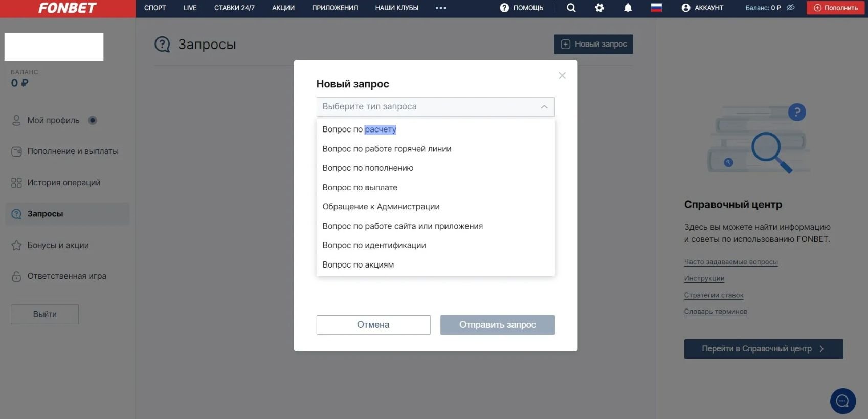Click the search magnifier icon in header
868x419 pixels.
tap(571, 8)
